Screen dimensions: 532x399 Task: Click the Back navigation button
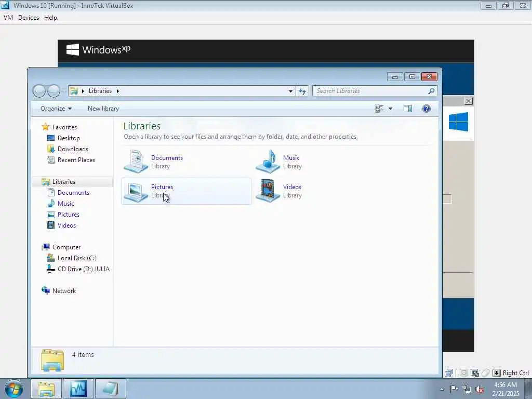point(39,91)
